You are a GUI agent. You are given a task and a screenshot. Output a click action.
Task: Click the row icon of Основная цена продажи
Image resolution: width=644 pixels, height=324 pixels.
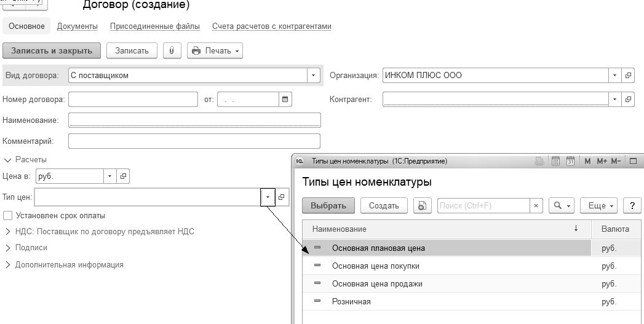click(317, 283)
